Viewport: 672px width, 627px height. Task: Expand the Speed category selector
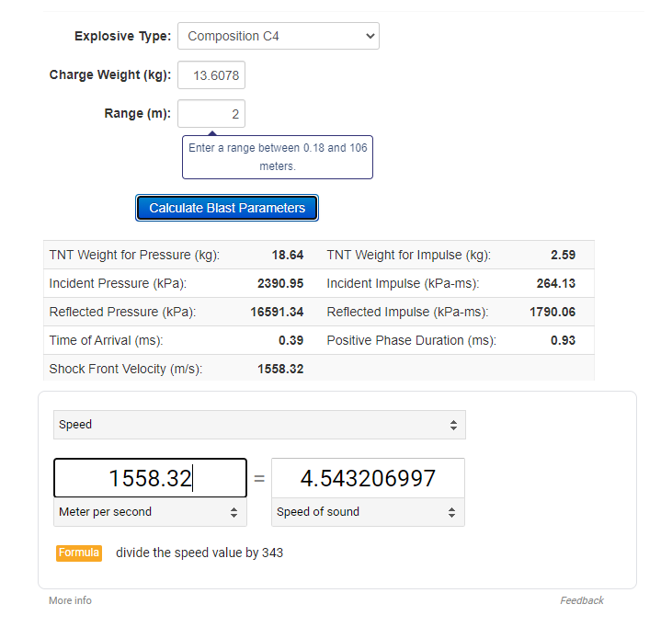[259, 425]
